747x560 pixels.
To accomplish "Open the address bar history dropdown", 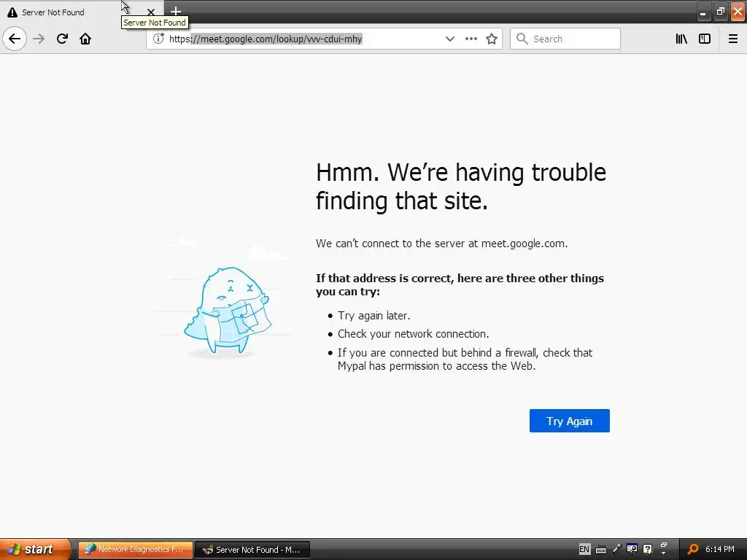I will click(x=449, y=39).
